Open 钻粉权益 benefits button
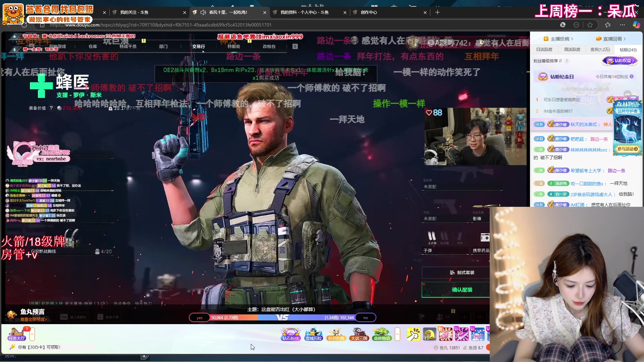Viewport: 644px width, 362px height. click(x=620, y=61)
